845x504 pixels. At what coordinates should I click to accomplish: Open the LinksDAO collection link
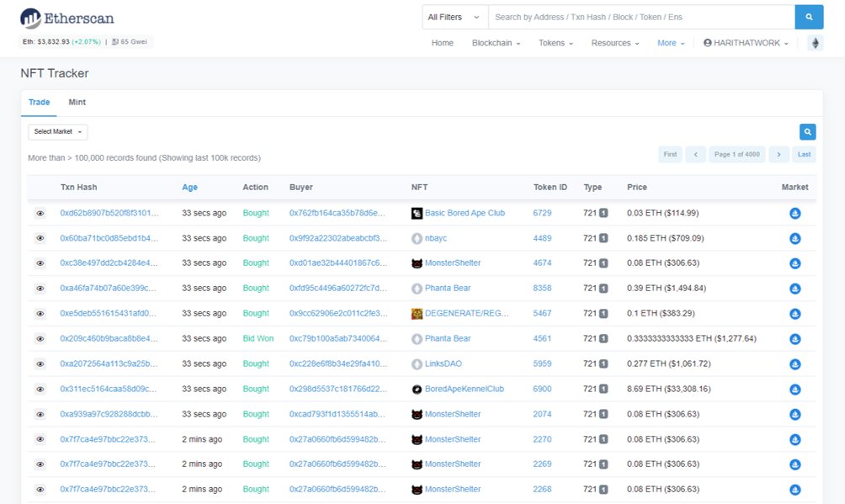[x=443, y=363]
